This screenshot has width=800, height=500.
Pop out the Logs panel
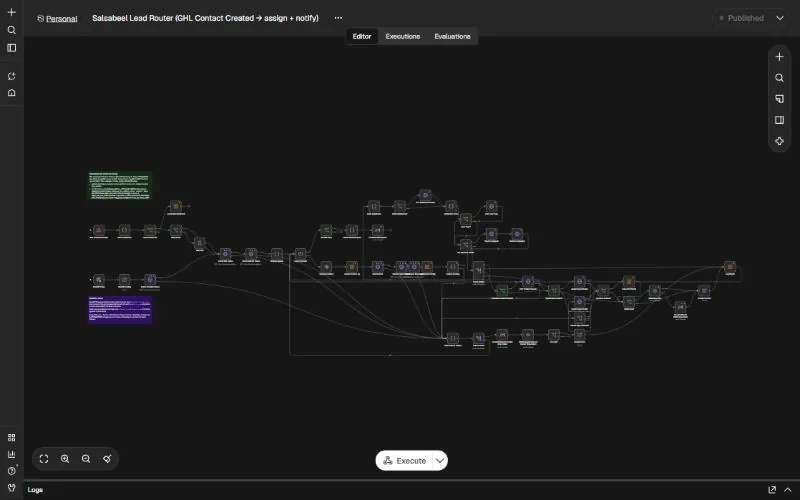tap(772, 490)
